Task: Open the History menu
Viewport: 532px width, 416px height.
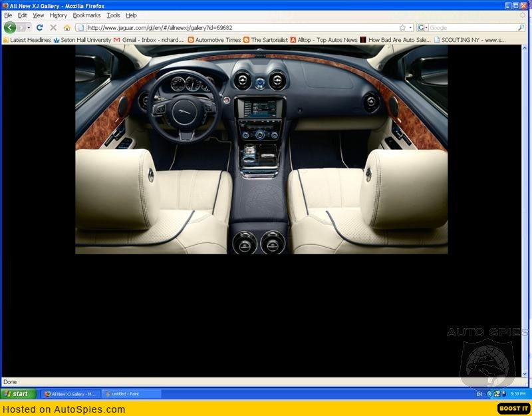Action: [59, 15]
